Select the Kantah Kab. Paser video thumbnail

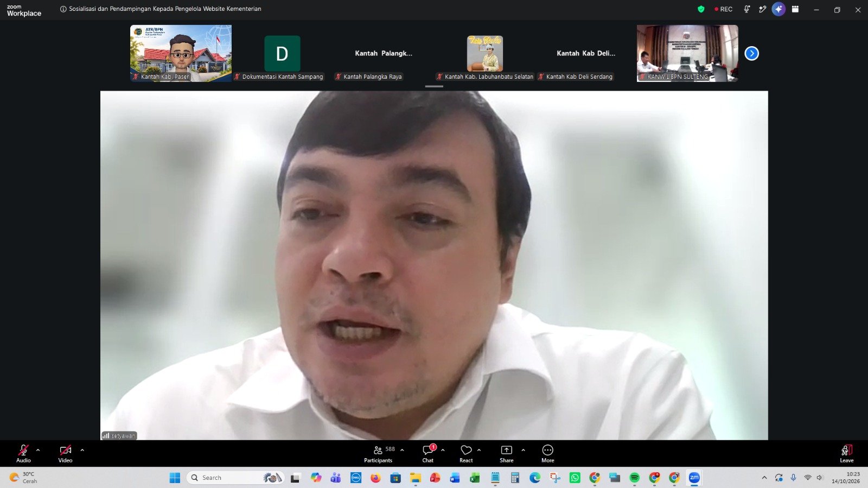click(181, 53)
